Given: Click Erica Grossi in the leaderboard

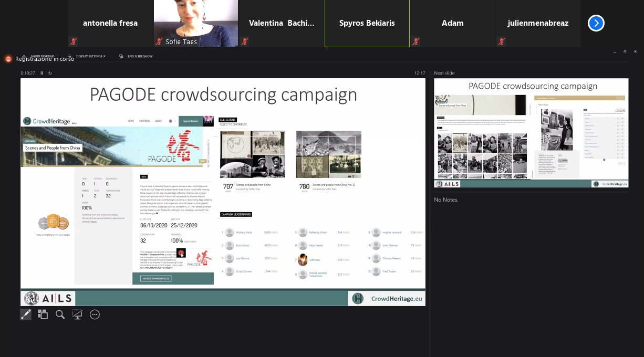Looking at the screenshot, I should click(243, 245).
